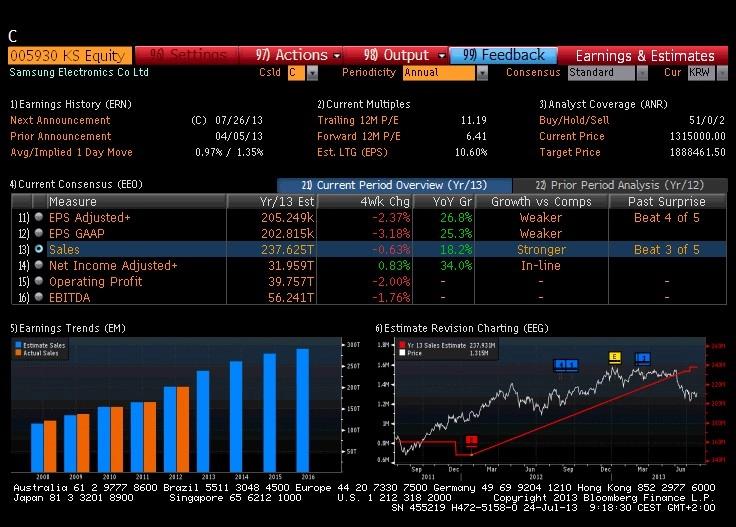Click the Past Surprise column header
The image size is (736, 527).
667,201
